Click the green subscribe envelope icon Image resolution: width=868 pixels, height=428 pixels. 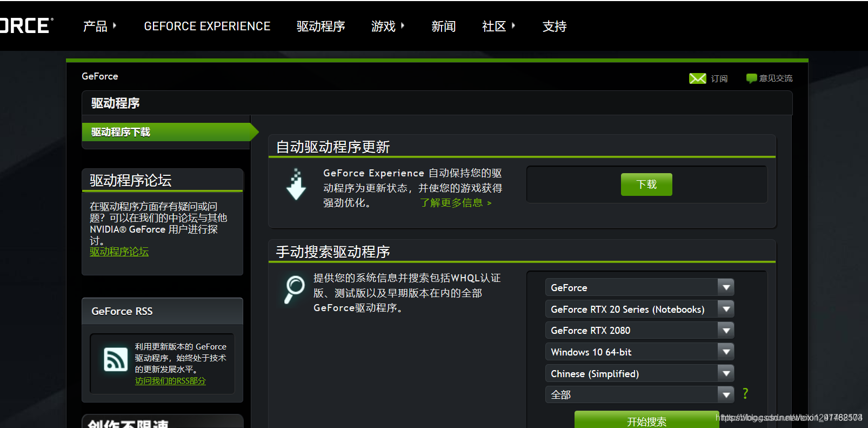click(x=697, y=78)
